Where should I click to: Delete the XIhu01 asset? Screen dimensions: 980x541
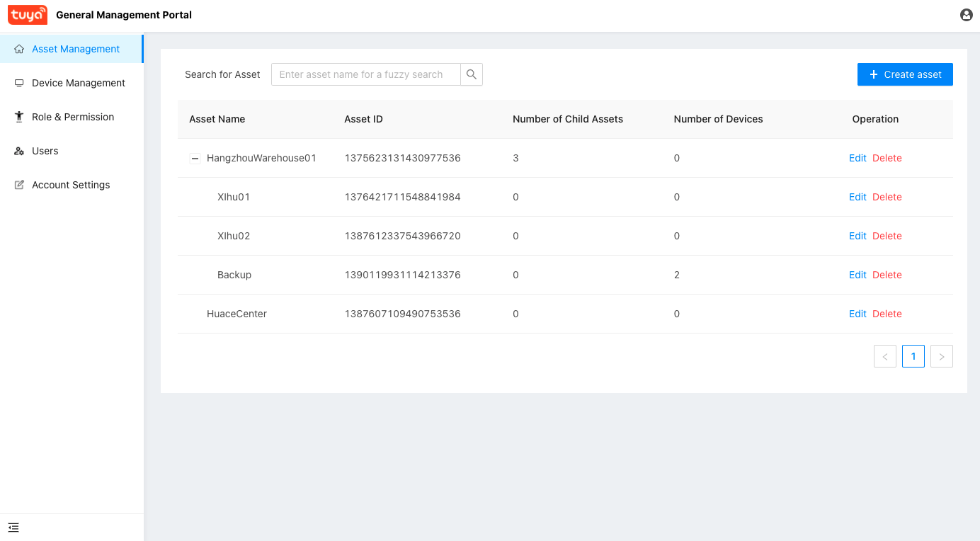pyautogui.click(x=887, y=197)
